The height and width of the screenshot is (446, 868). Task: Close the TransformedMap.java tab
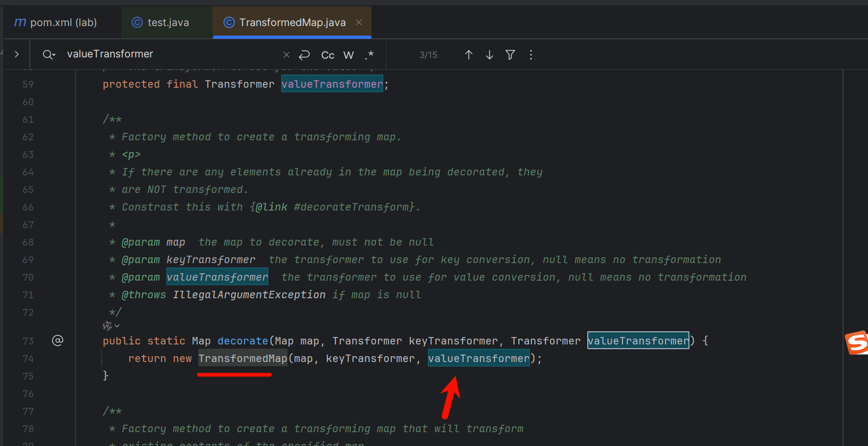pyautogui.click(x=359, y=22)
